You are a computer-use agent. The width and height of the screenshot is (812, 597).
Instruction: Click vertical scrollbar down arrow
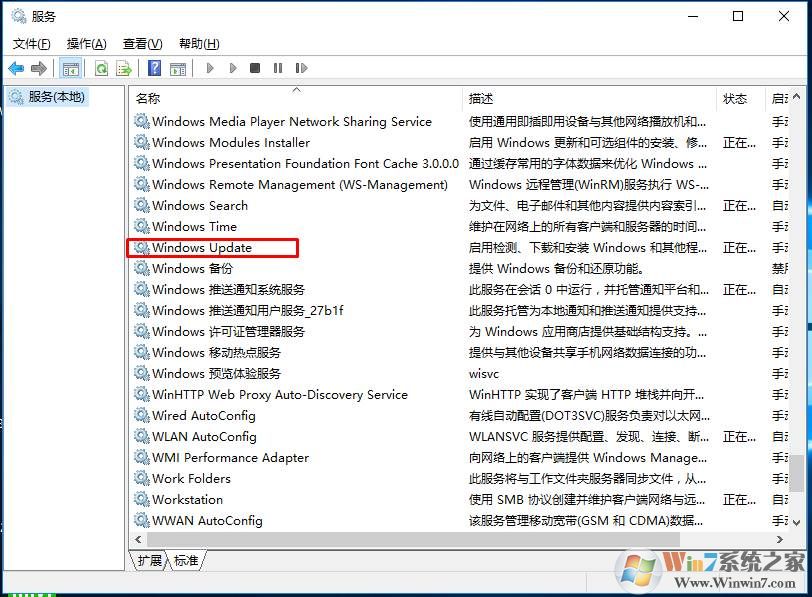point(796,523)
